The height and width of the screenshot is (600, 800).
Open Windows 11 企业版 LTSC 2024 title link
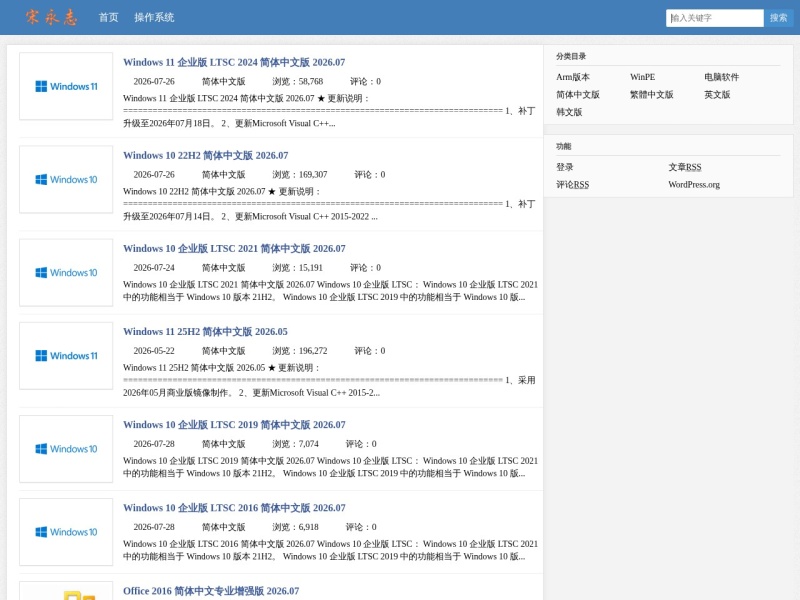(234, 62)
